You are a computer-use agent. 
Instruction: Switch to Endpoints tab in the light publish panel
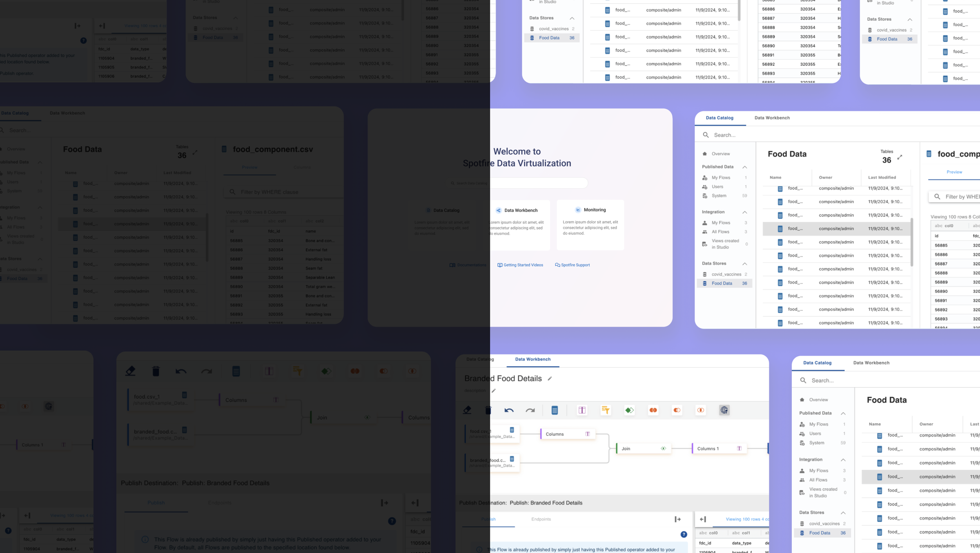click(x=541, y=519)
